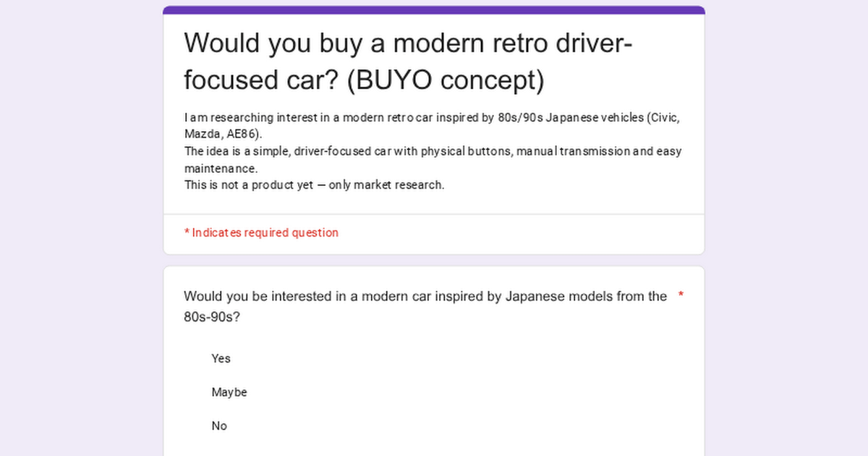This screenshot has width=868, height=456.
Task: Click the "only market research" phrase
Action: tap(386, 185)
